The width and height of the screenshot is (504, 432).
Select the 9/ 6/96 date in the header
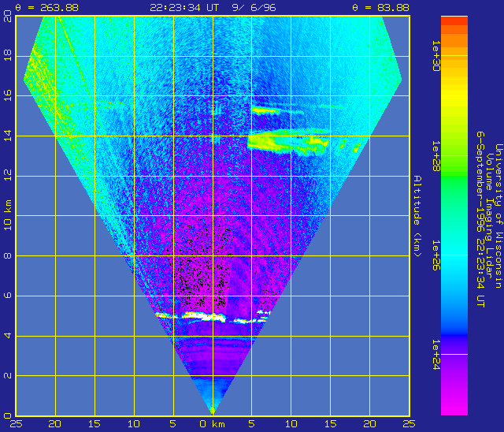pyautogui.click(x=254, y=7)
